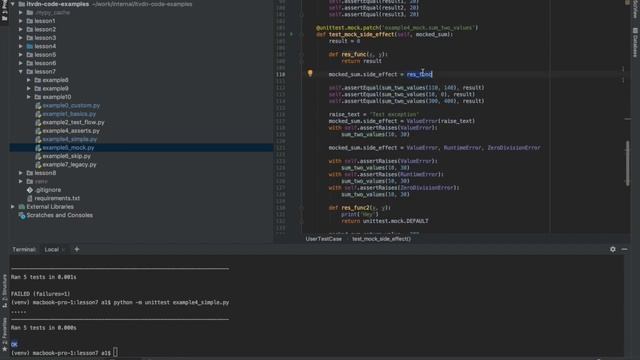The height and width of the screenshot is (360, 640).
Task: Click the lesson4 folder icon
Action: (30, 46)
